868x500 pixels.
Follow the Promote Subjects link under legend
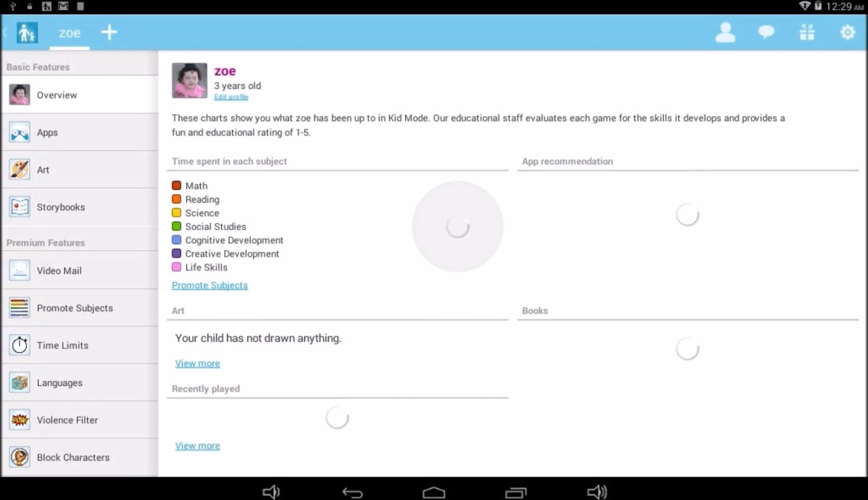pos(210,285)
